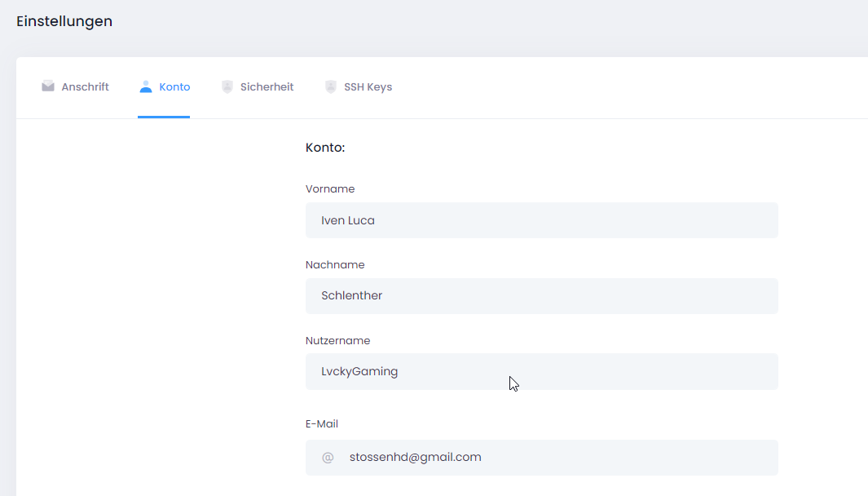Switch to the Anschrift tab label
This screenshot has height=496, width=868.
coord(85,86)
